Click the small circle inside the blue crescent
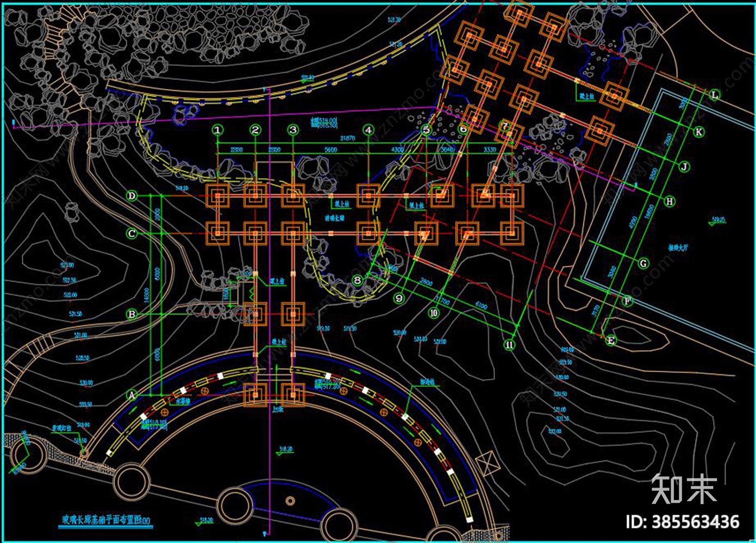756x543 pixels. click(x=290, y=500)
